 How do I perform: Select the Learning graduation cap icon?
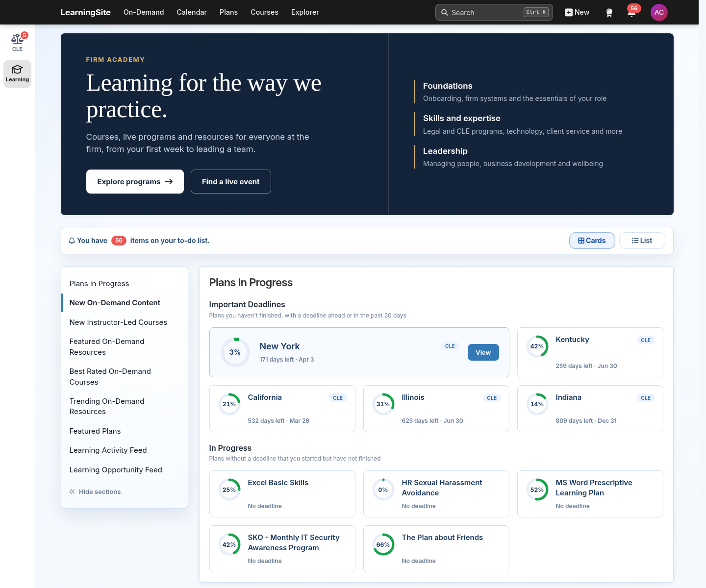(x=17, y=70)
